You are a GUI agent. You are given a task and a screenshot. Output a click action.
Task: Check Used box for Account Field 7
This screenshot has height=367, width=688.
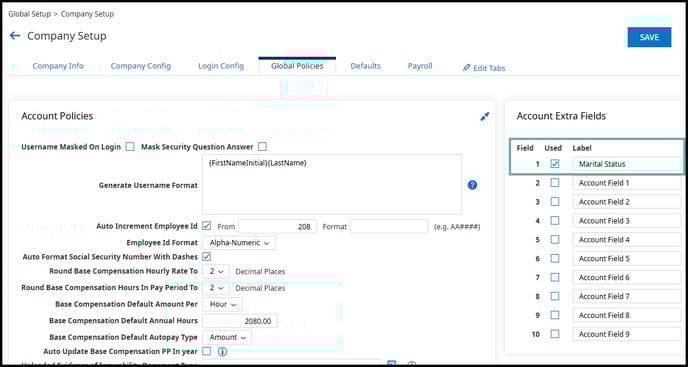[555, 296]
